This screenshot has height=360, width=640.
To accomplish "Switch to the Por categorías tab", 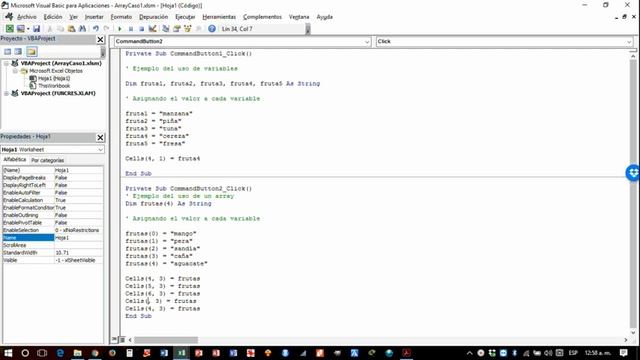I will coord(47,160).
